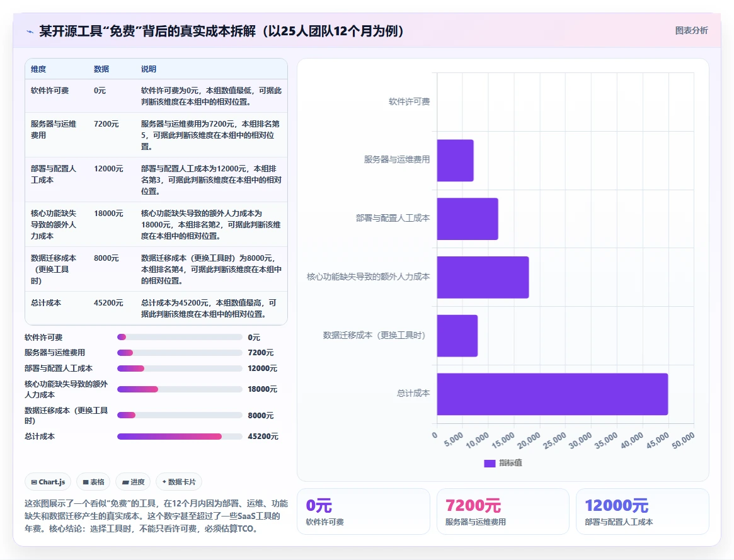This screenshot has height=560, width=734.
Task: Click the 45200元 progress value label
Action: (263, 437)
